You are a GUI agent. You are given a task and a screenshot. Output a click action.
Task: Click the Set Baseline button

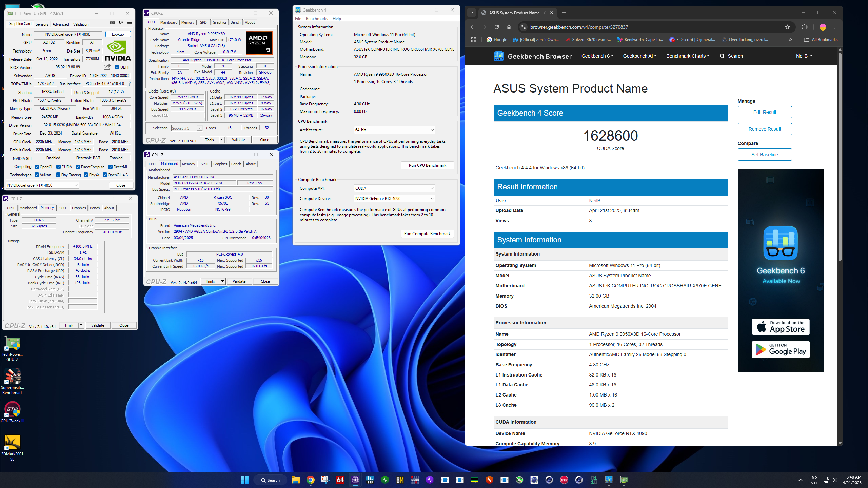[765, 155]
